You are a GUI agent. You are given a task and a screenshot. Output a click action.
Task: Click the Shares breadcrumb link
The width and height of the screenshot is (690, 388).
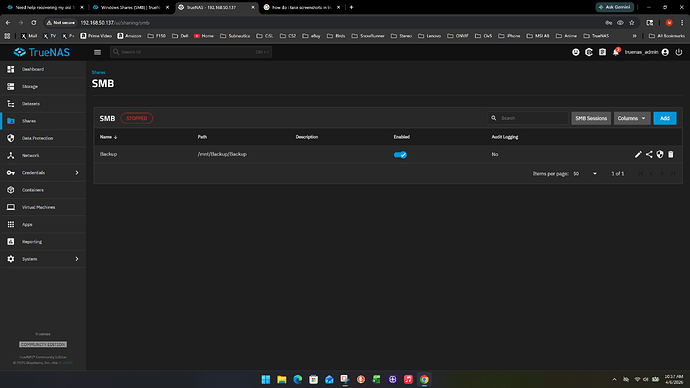coord(98,72)
